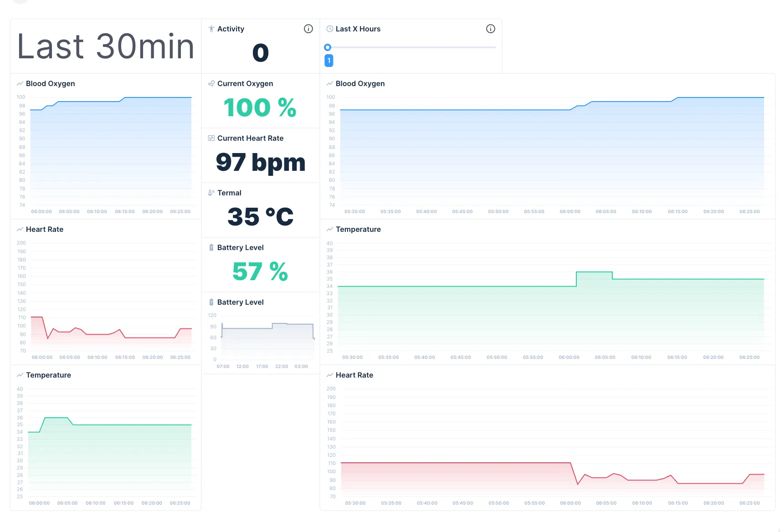Click the line-chart icon beside right Heart Rate title

pos(329,375)
